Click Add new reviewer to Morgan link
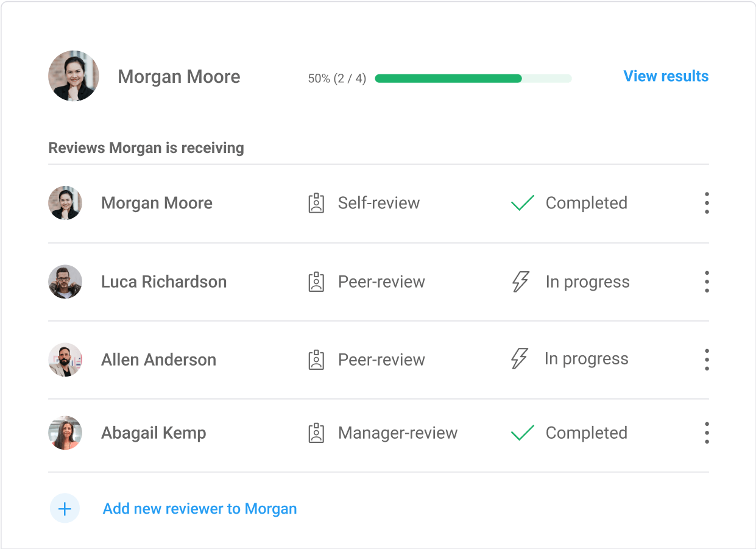Viewport: 756px width, 549px height. click(200, 509)
